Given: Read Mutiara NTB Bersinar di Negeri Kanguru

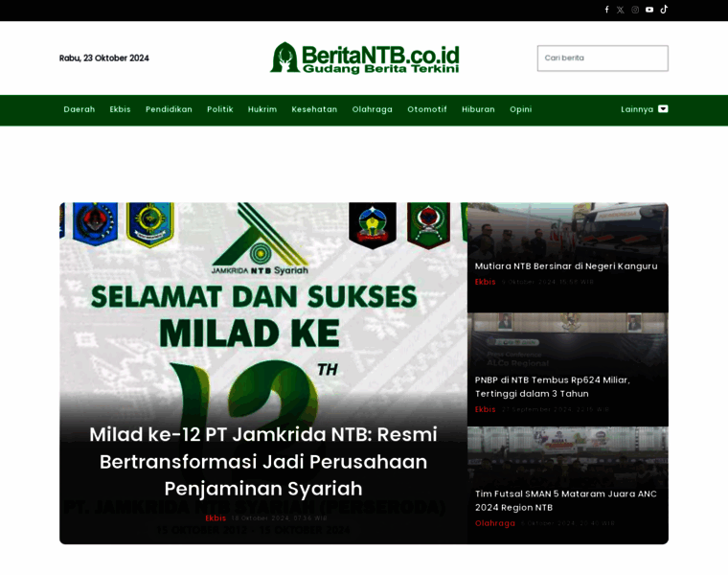Looking at the screenshot, I should tap(566, 266).
